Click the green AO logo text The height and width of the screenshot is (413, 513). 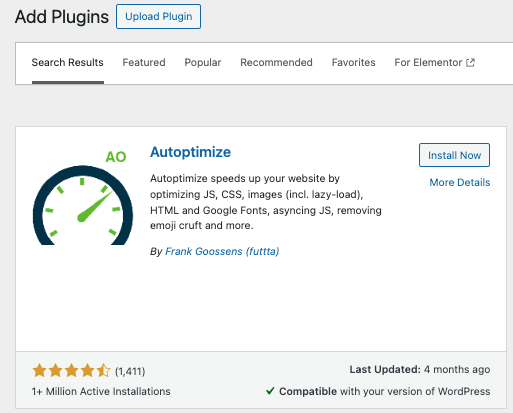(x=116, y=157)
